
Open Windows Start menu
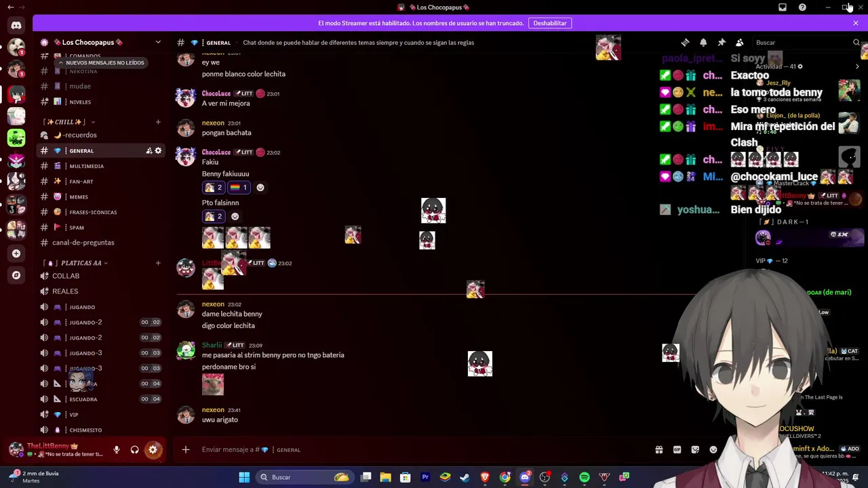244,477
